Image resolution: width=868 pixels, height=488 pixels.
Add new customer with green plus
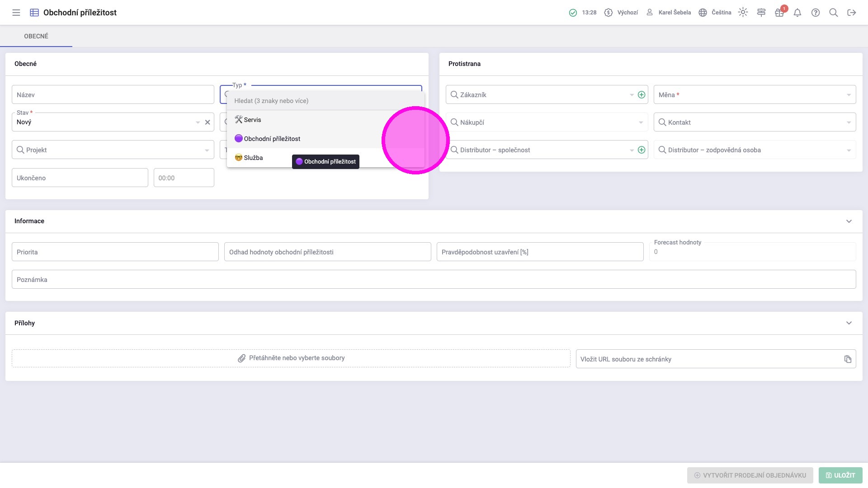tap(641, 95)
